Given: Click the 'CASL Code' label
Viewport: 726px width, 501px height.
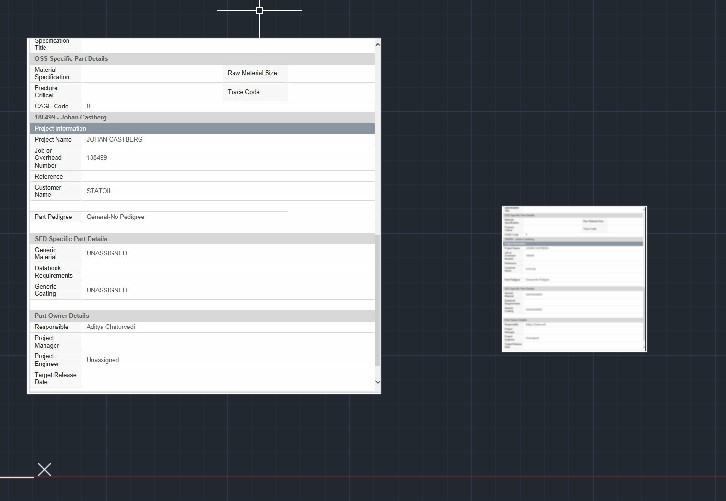Looking at the screenshot, I should [x=51, y=106].
